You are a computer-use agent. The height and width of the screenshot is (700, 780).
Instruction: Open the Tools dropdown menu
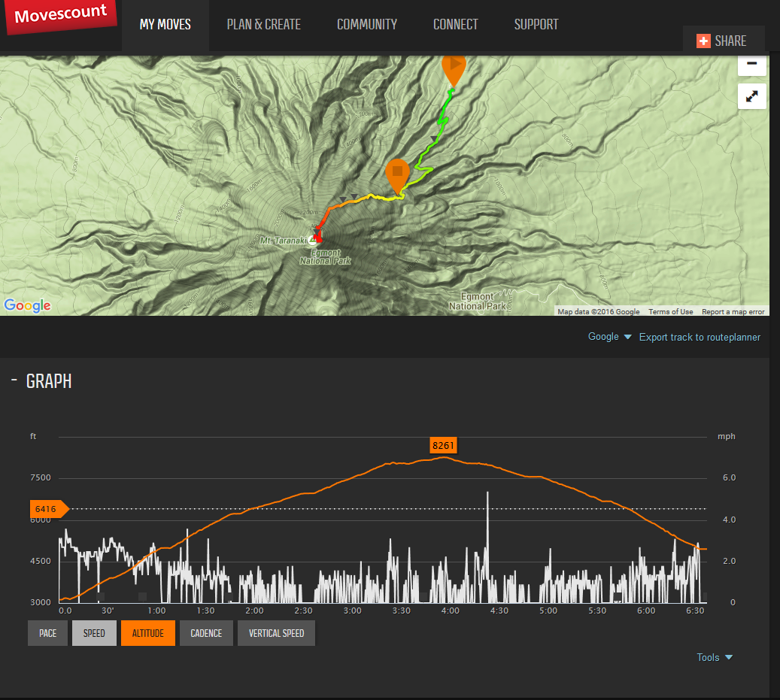coord(714,657)
